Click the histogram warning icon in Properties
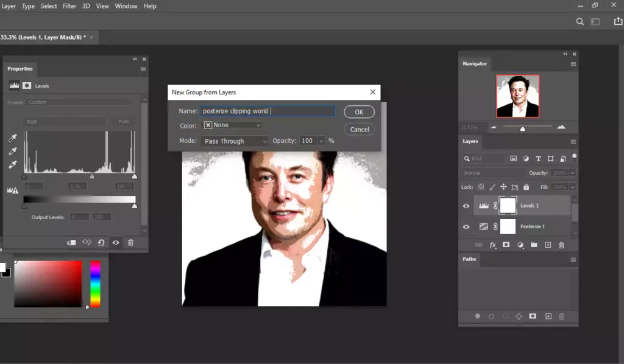This screenshot has width=624, height=364. point(13,191)
